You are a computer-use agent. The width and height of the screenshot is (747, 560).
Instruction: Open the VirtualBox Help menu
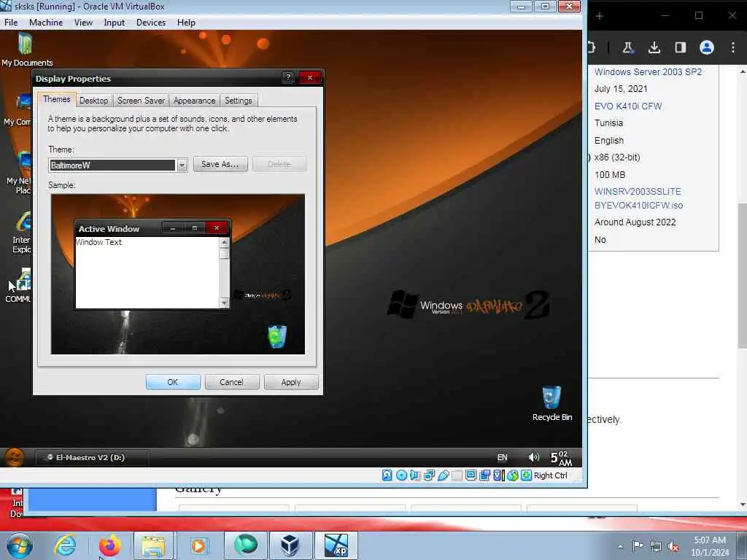(186, 23)
